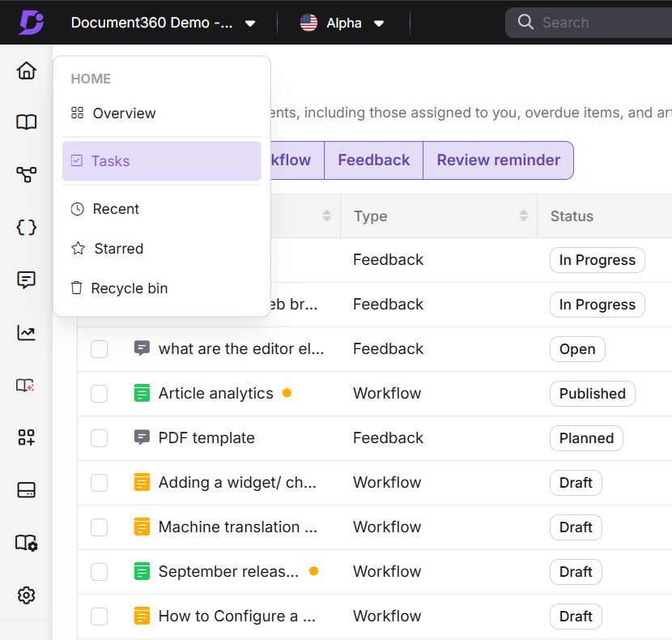The image size is (672, 640).
Task: Switch to the Review reminder tab
Action: (498, 160)
